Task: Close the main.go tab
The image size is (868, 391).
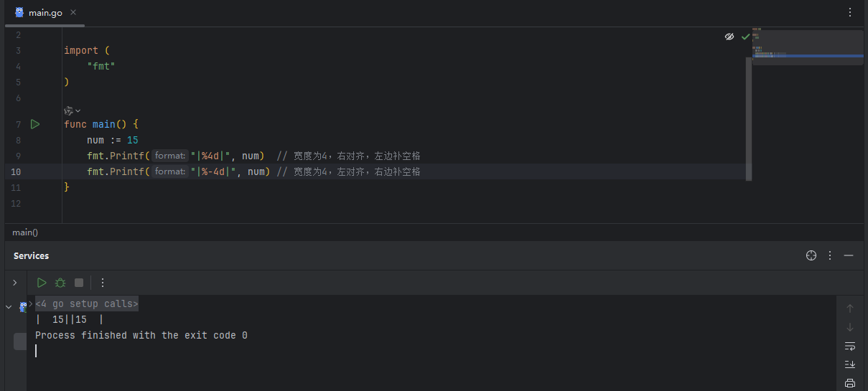Action: click(73, 12)
